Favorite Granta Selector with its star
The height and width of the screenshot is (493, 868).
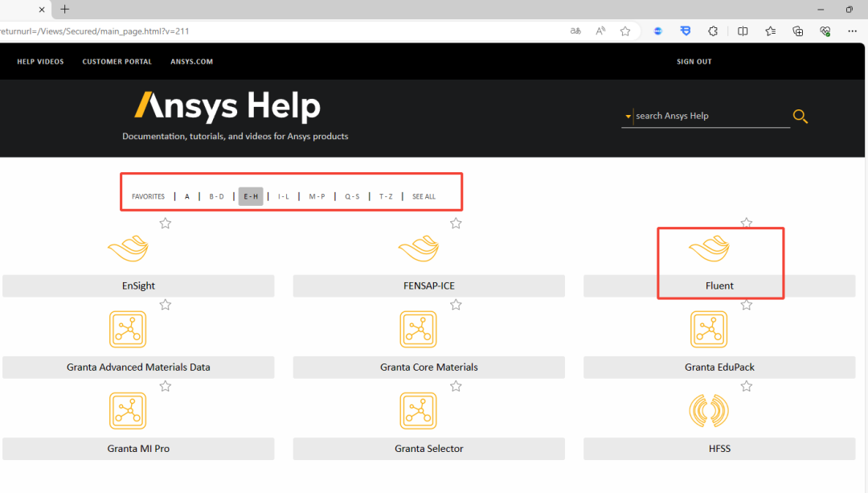coord(456,386)
